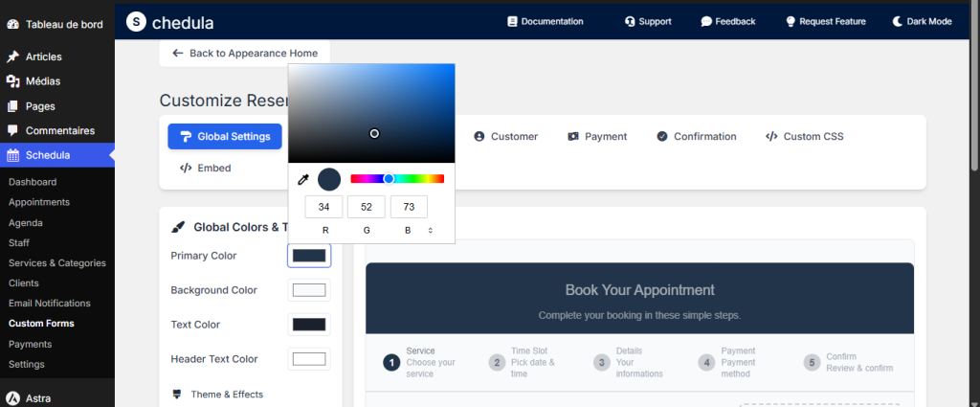Open the Schedula menu in the sidebar
Viewport: 980px width, 407px height.
[47, 155]
